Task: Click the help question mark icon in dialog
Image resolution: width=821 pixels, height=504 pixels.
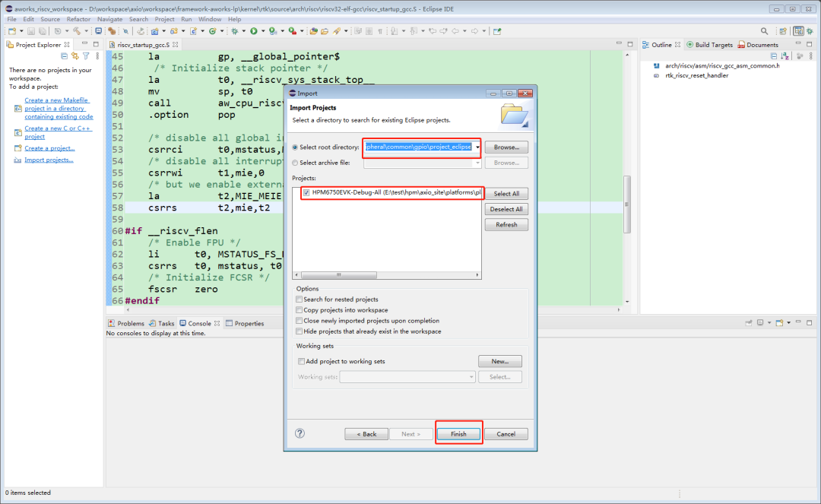Action: pos(300,433)
